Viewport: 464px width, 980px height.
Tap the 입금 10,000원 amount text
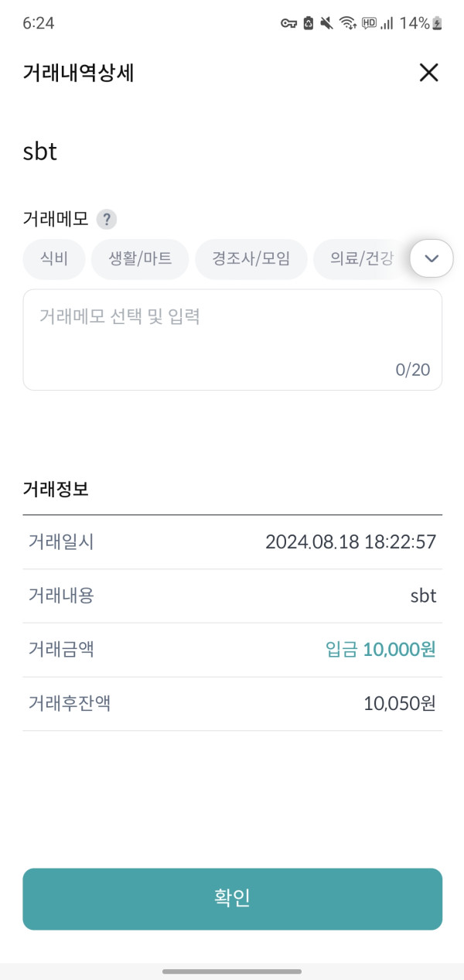coord(380,650)
